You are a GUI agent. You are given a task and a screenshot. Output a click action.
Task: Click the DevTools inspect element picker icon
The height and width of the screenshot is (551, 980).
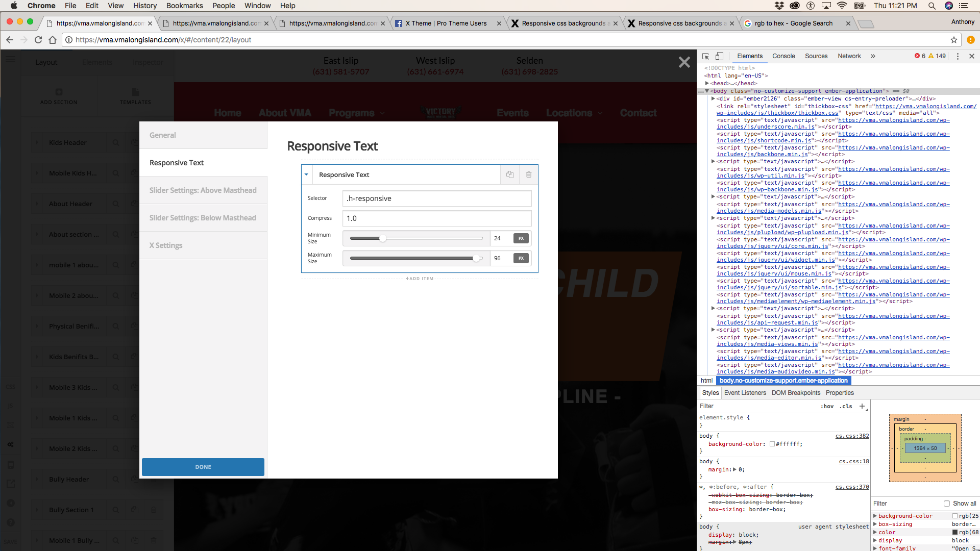tap(705, 56)
